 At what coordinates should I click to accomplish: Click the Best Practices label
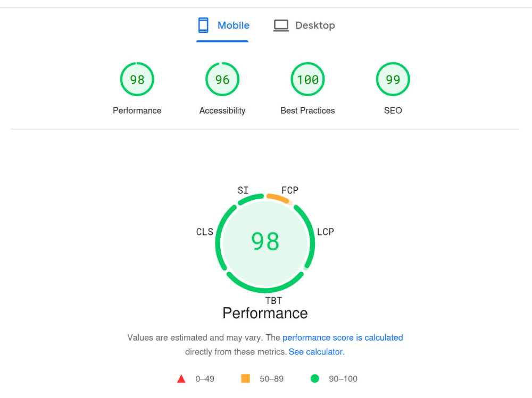pos(307,111)
